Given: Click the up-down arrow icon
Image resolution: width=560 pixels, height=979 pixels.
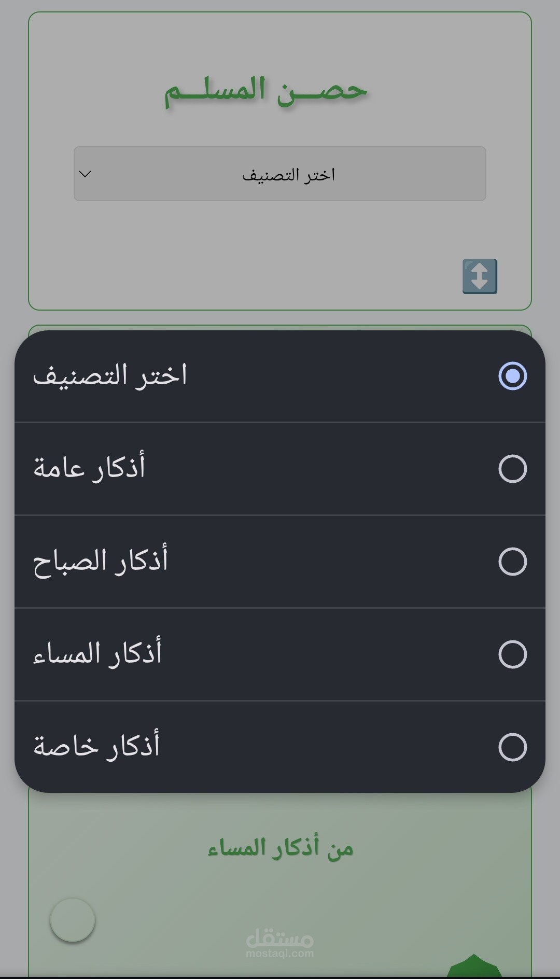Looking at the screenshot, I should [480, 276].
